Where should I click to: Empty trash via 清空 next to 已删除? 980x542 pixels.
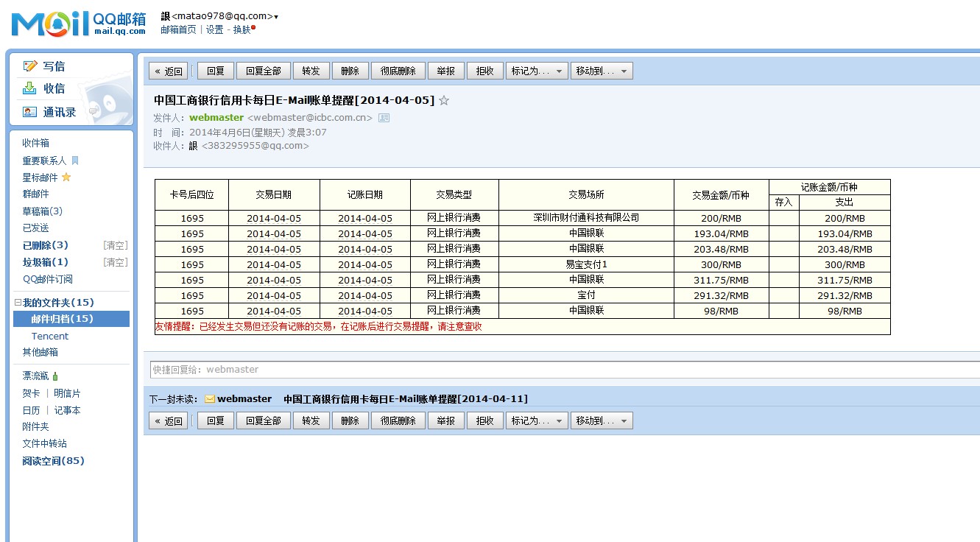tap(115, 245)
